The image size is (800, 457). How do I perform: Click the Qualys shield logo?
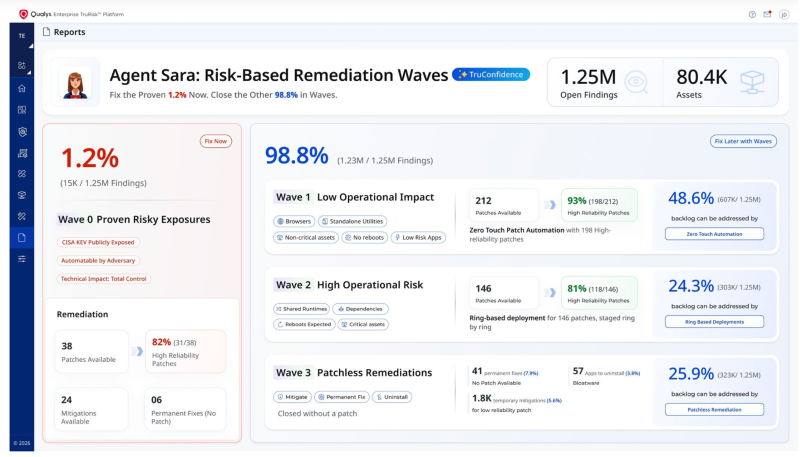coord(23,14)
